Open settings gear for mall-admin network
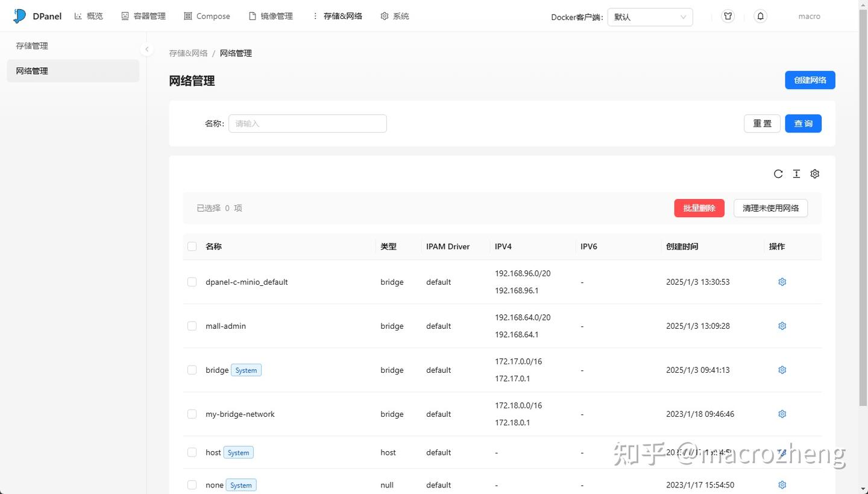868x494 pixels. pyautogui.click(x=782, y=326)
